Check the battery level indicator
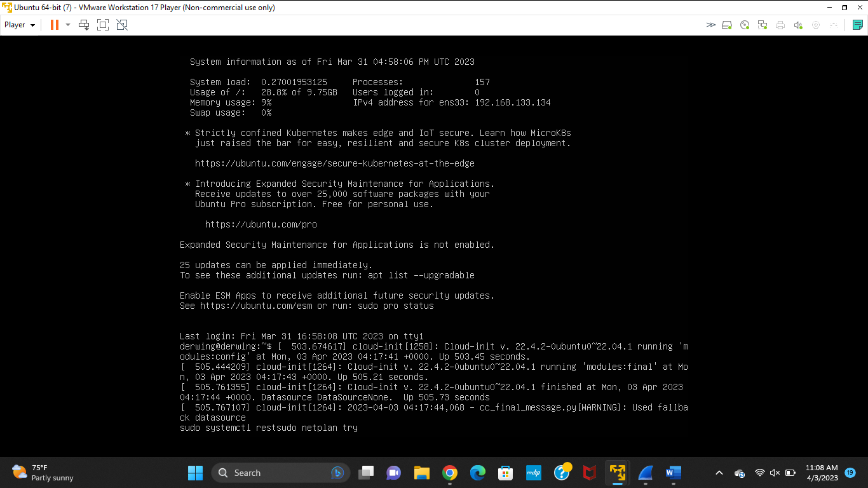The width and height of the screenshot is (868, 488). click(x=790, y=473)
